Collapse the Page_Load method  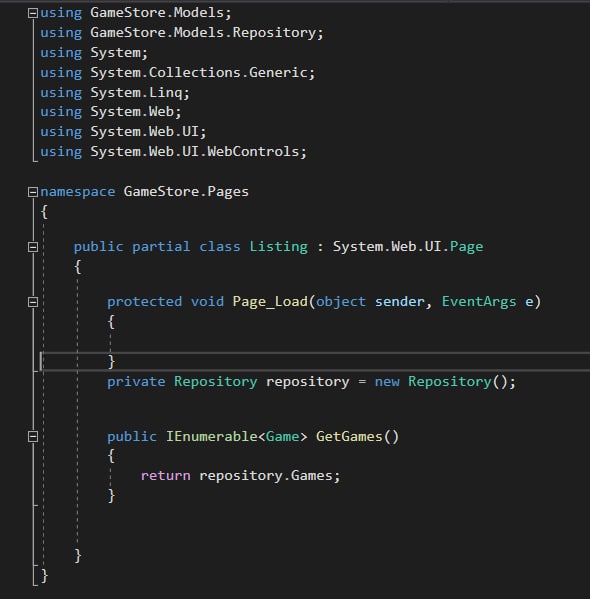(x=33, y=302)
